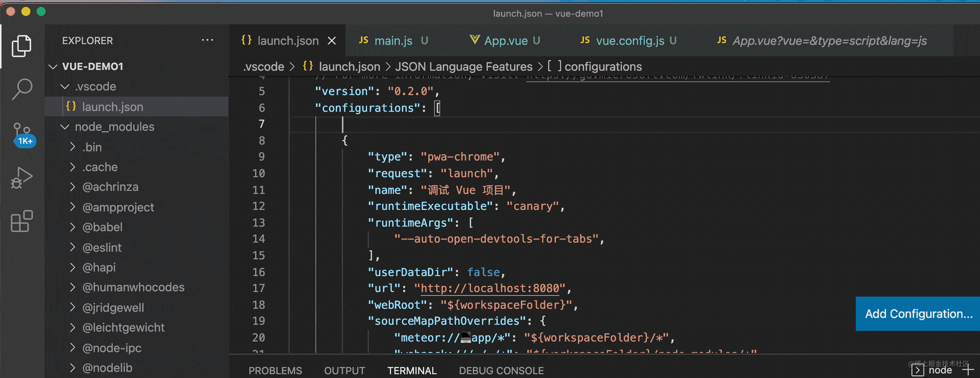Switch to the vue.config.js tab
The image size is (980, 378).
point(630,41)
